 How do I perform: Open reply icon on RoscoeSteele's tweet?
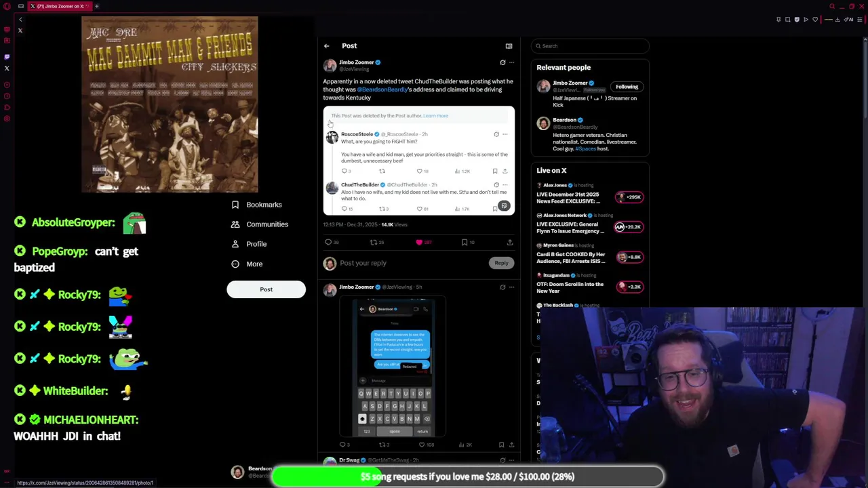coord(345,171)
